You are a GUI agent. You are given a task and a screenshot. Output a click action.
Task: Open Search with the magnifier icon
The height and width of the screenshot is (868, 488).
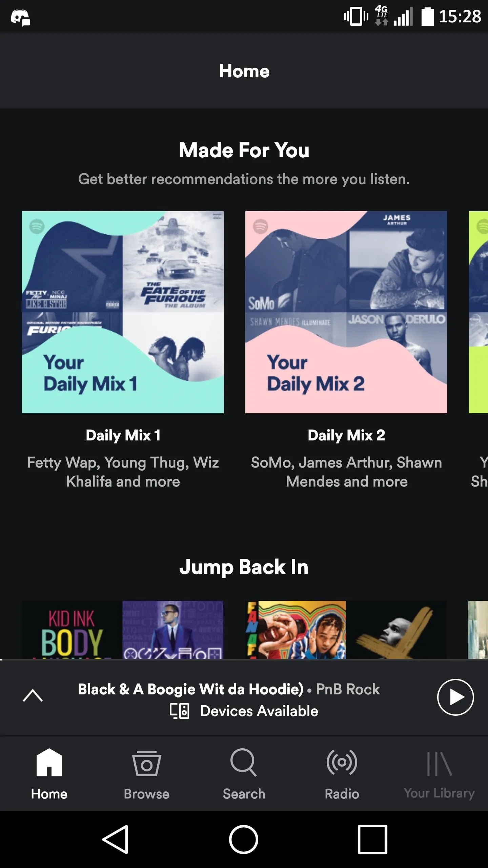(x=244, y=762)
